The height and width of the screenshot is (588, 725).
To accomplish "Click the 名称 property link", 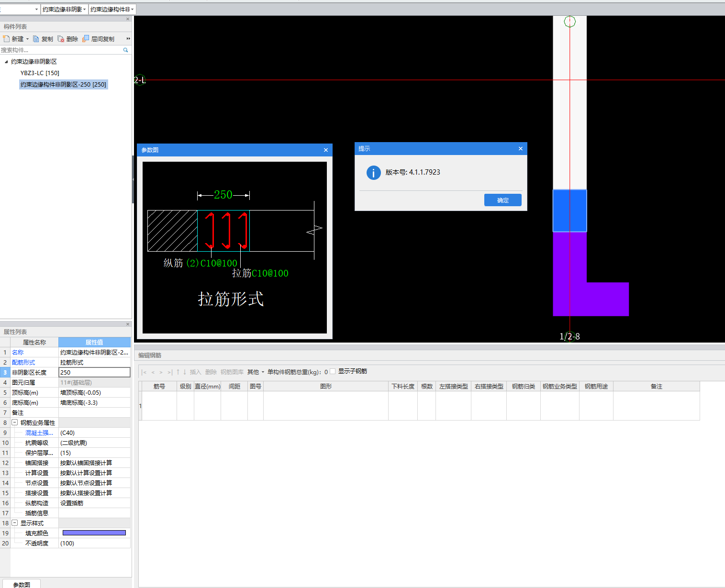I will pos(18,352).
